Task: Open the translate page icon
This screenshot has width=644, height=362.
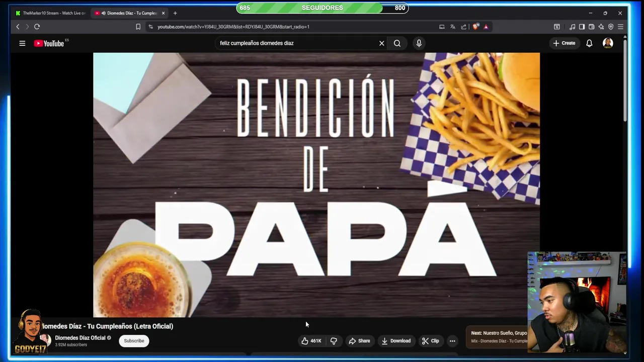Action: tap(453, 27)
